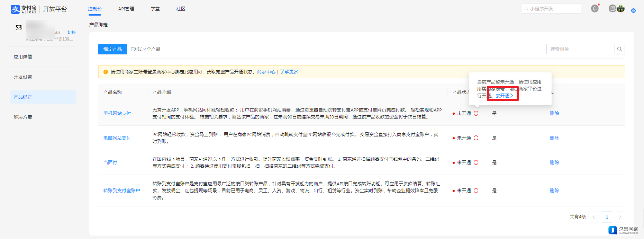Click 去开通 link in tooltip
Viewport: 644px width, 239px height.
point(504,96)
